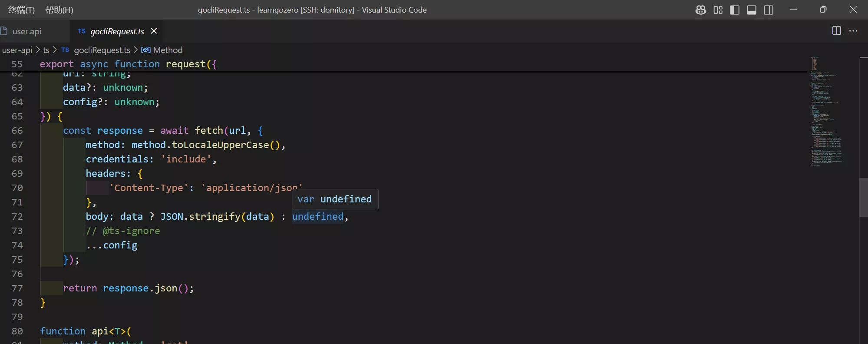Open the gocliRequest.ts breadcrumb dropdown
The image size is (868, 344).
coord(102,50)
